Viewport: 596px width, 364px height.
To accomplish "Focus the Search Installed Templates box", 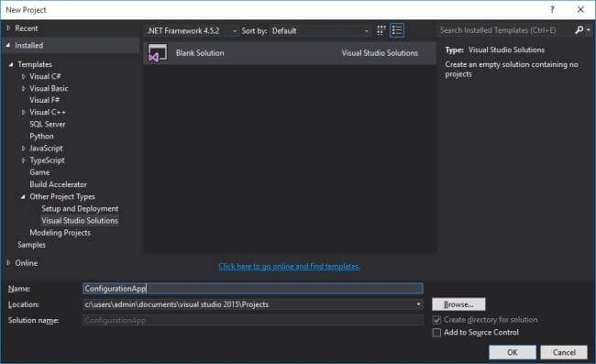I will click(505, 30).
